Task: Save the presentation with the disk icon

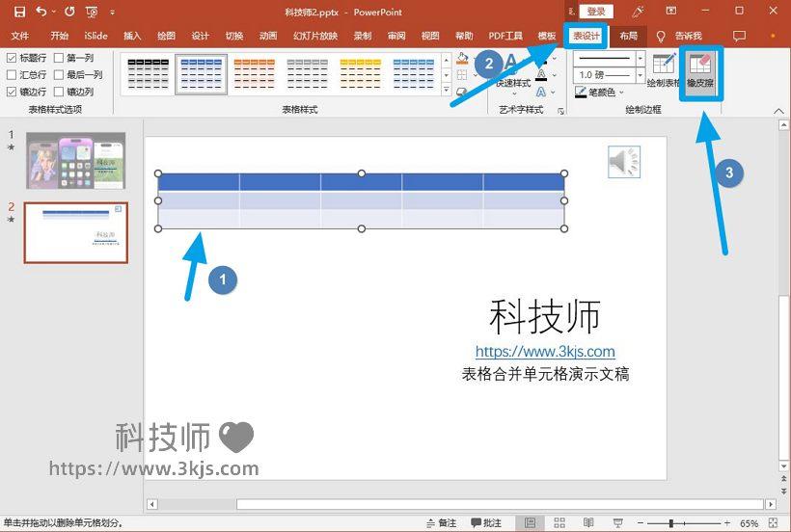Action: (x=19, y=12)
